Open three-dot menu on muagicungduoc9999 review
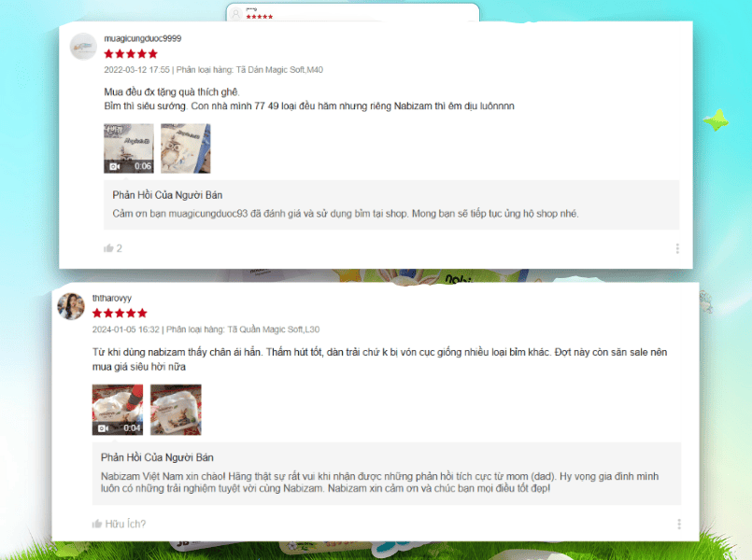 (677, 248)
